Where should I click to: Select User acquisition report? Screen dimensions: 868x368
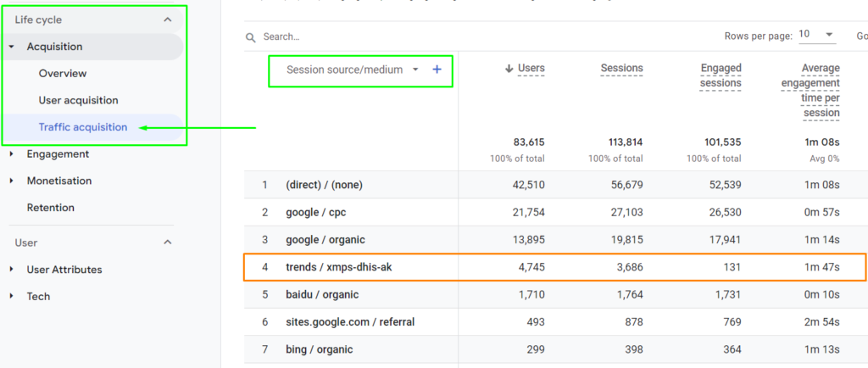click(78, 100)
